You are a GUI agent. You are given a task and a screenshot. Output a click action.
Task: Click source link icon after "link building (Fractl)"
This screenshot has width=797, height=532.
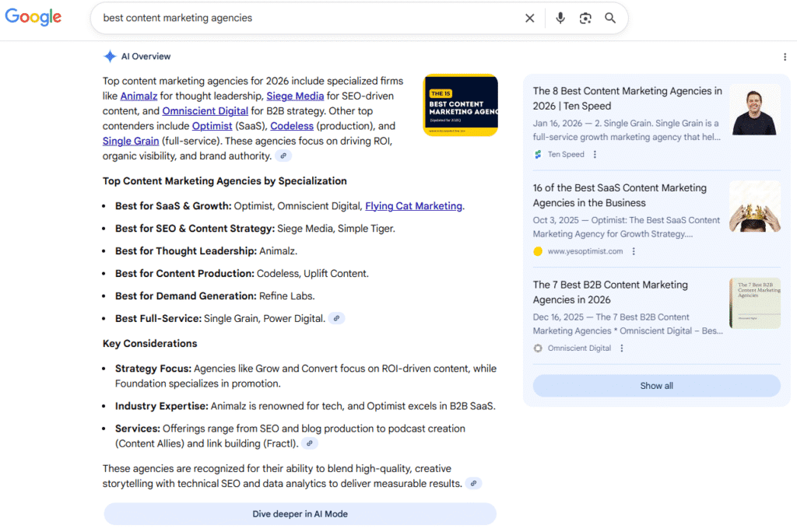pyautogui.click(x=310, y=443)
